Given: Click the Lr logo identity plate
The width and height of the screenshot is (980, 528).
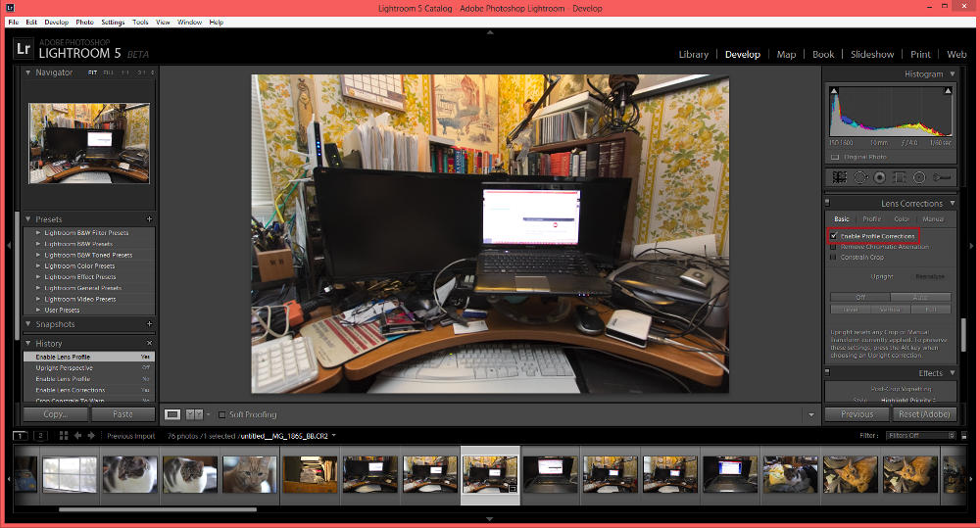Looking at the screenshot, I should tap(24, 49).
